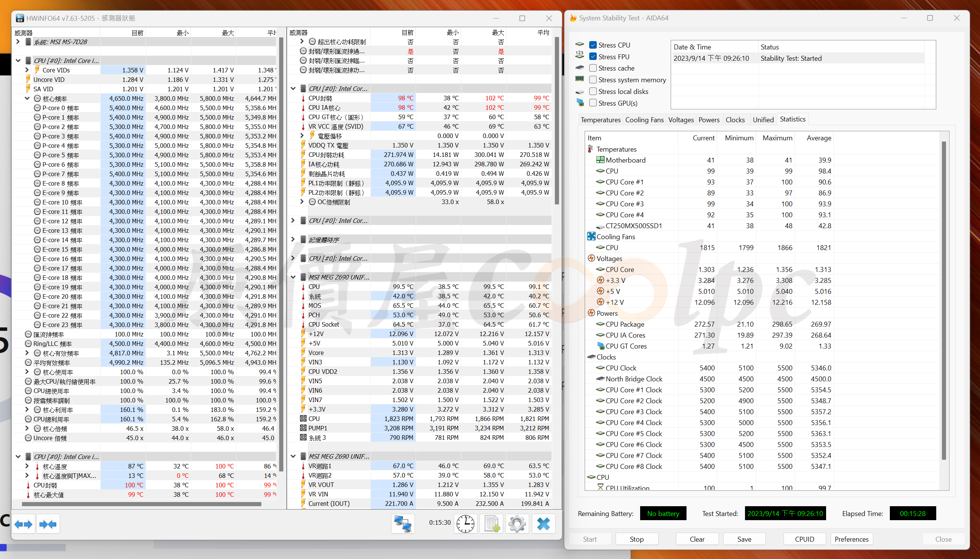Click the Average column header in AIDA64
980x559 pixels.
pos(814,138)
